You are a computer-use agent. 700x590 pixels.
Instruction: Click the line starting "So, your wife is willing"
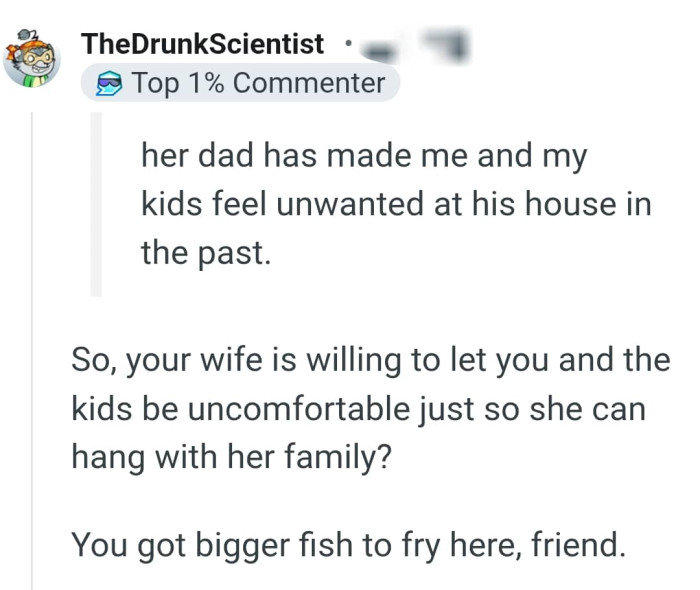click(370, 360)
